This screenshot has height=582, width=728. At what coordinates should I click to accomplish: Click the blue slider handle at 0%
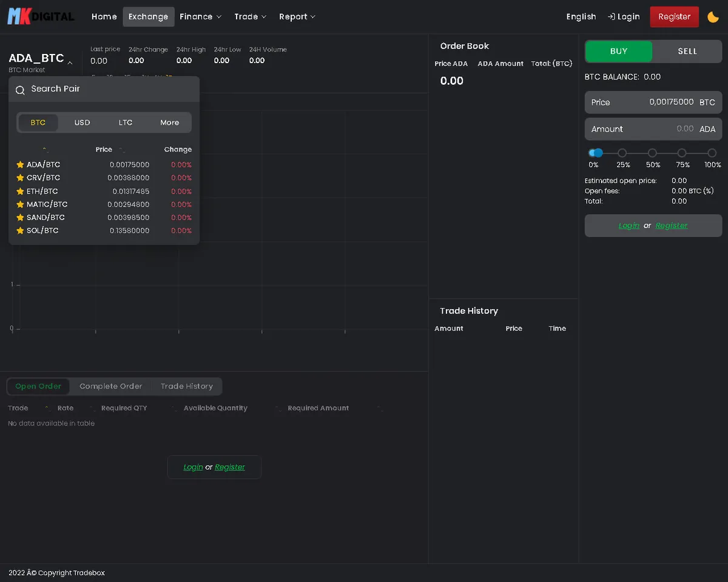[x=597, y=153]
